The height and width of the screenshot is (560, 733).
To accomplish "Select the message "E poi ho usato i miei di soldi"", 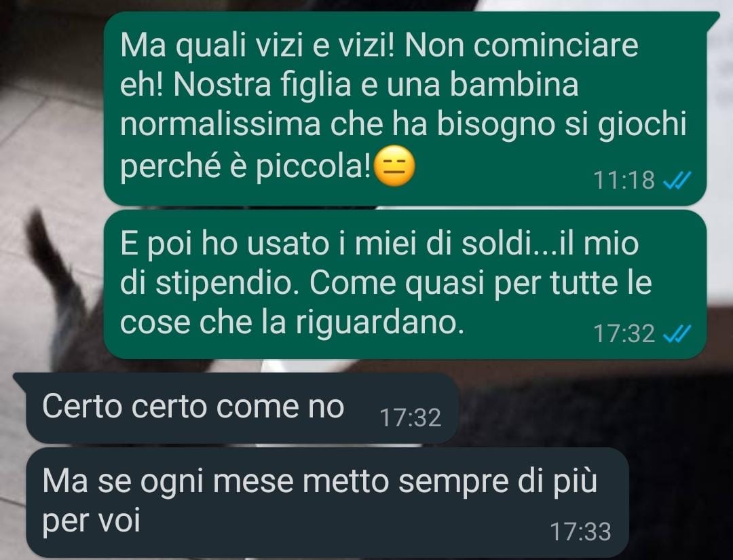I will pyautogui.click(x=405, y=284).
